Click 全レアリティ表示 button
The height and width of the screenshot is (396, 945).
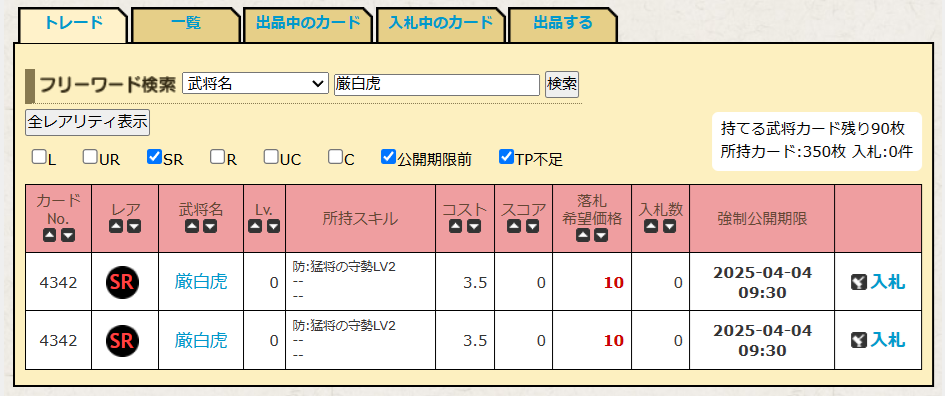coord(87,122)
